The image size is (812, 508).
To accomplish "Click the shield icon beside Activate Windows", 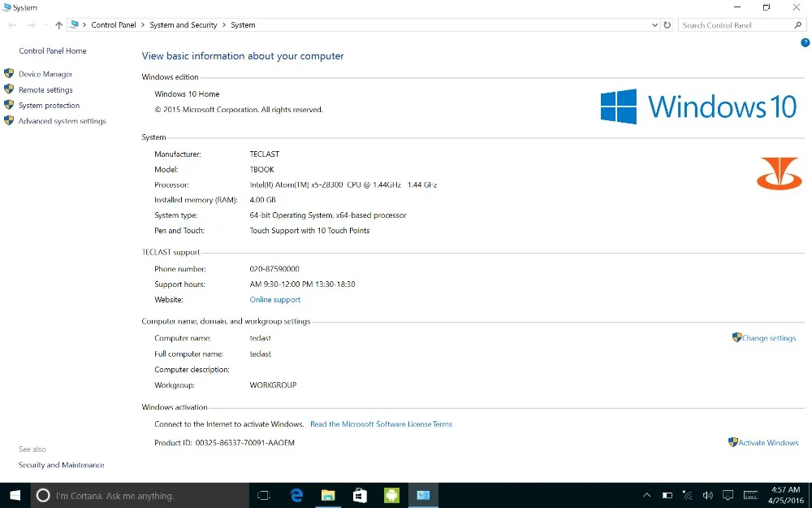I will 732,442.
